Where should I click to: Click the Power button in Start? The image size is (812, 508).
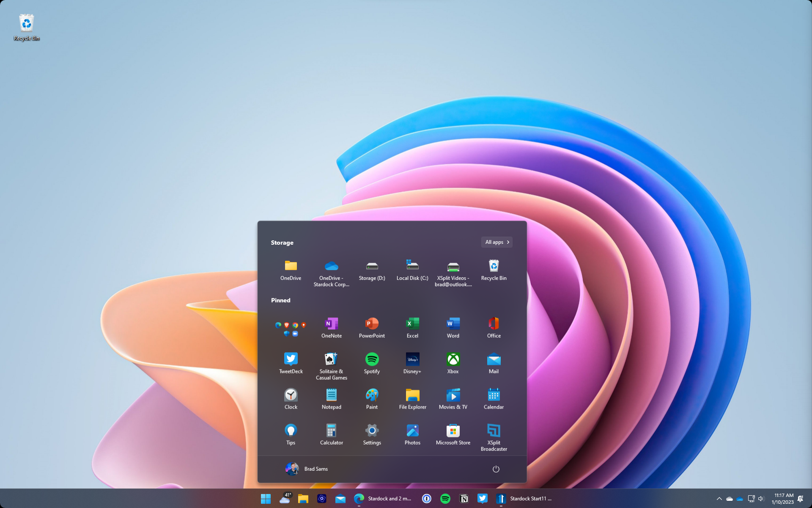(x=497, y=469)
